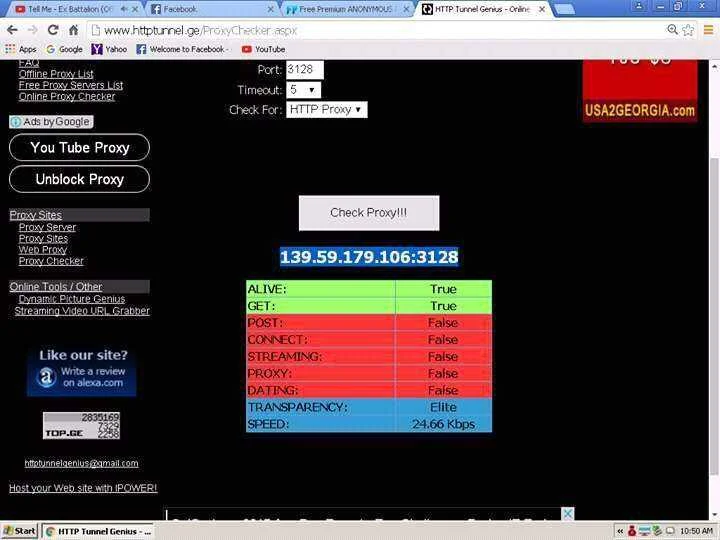Click the address bar URL field
The width and height of the screenshot is (720, 540).
tap(377, 30)
